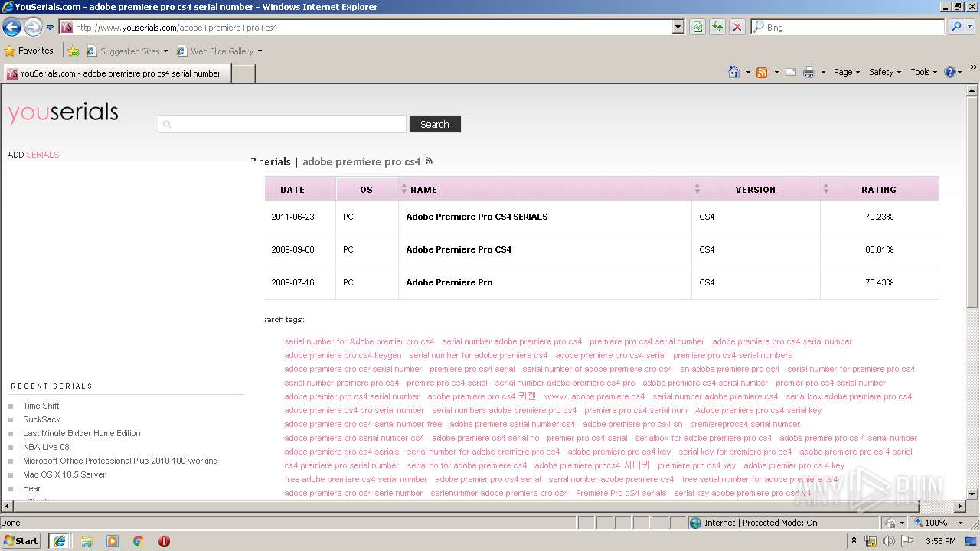The width and height of the screenshot is (980, 551).
Task: Open Microsoft Office Professional Plus 2010 serial
Action: tap(120, 461)
